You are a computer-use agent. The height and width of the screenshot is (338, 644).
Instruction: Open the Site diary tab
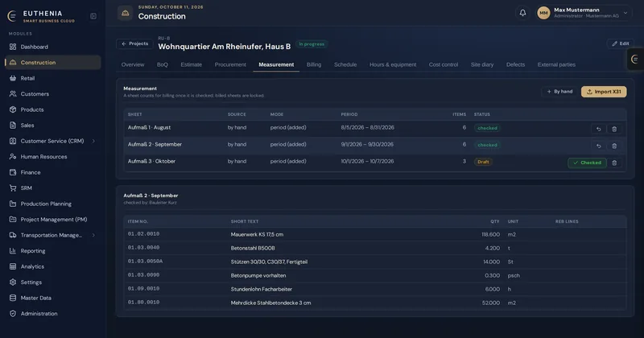(x=482, y=64)
